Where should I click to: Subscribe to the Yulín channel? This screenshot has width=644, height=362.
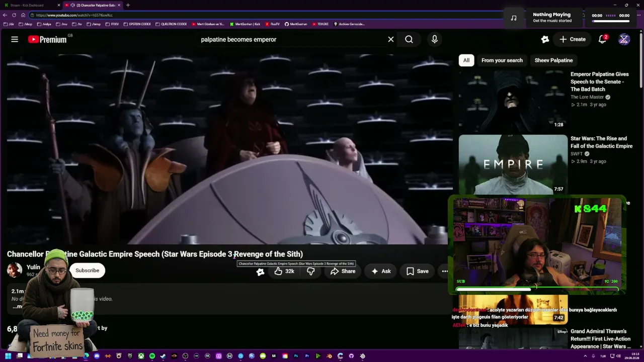(87, 270)
